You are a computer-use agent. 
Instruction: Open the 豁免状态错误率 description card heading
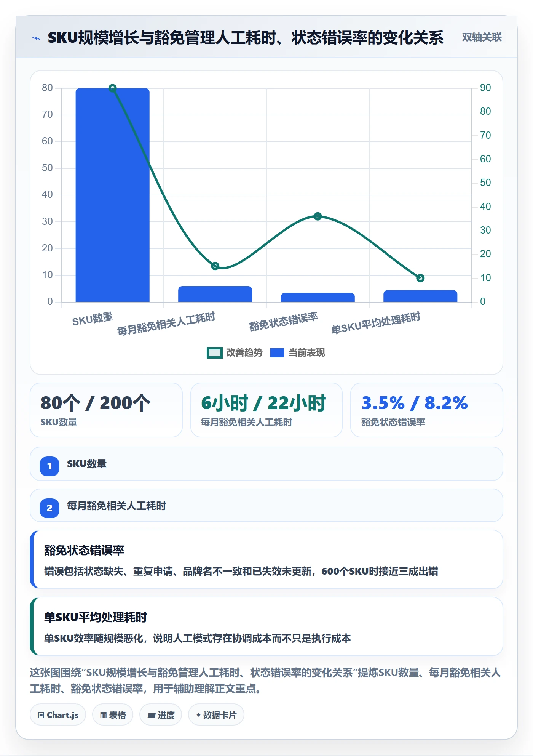tap(84, 550)
